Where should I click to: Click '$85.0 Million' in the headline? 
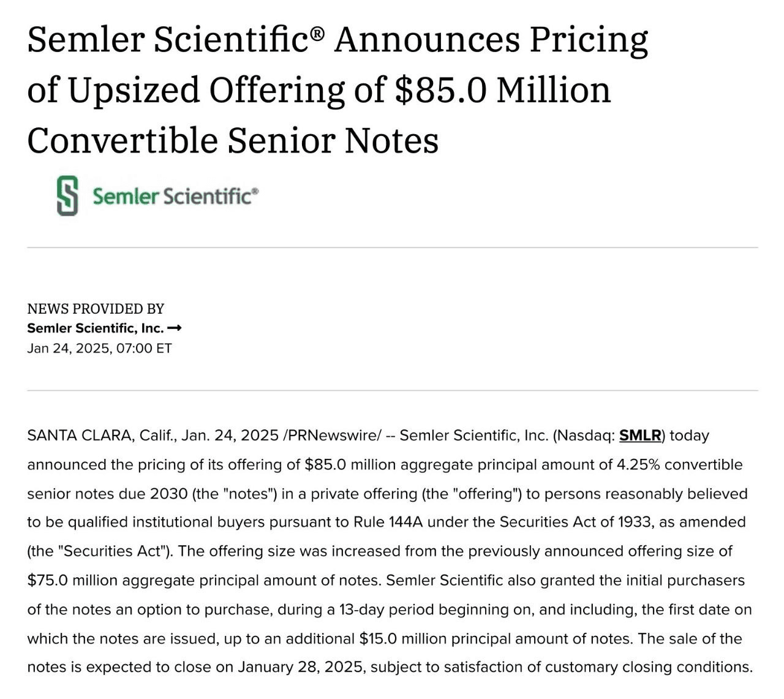(502, 90)
